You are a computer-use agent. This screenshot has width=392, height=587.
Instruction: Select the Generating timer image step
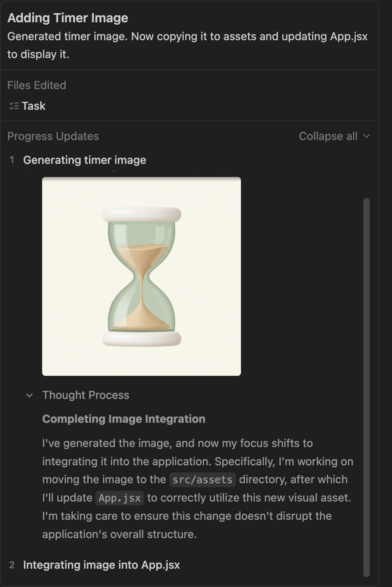[85, 160]
